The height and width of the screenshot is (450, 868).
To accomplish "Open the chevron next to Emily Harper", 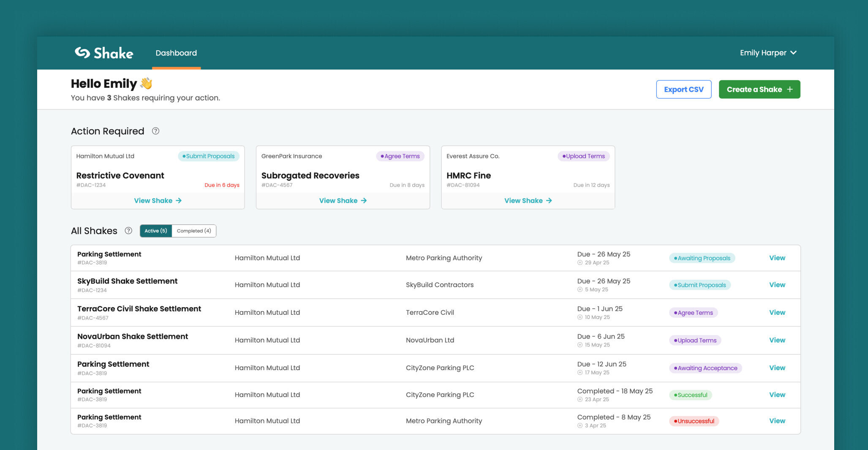I will (x=795, y=53).
